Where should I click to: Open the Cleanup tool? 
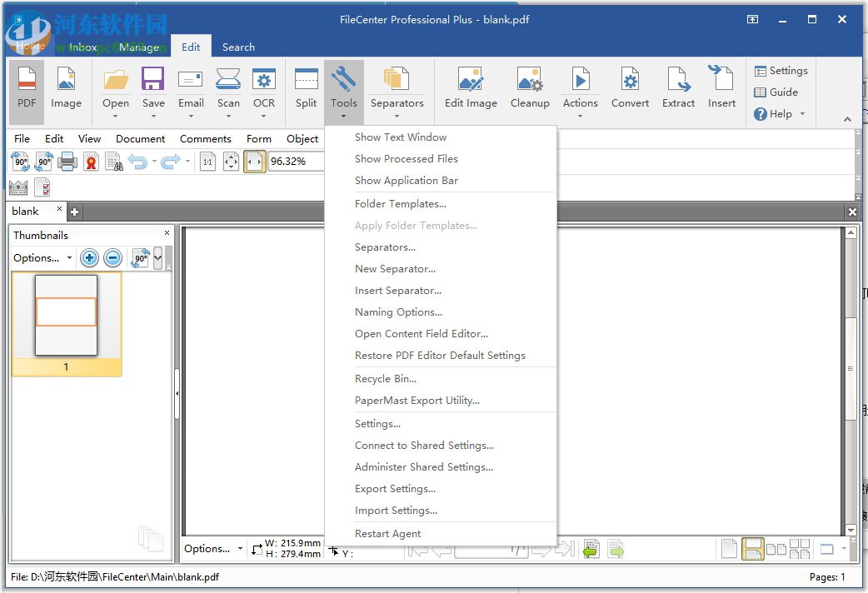click(x=530, y=87)
